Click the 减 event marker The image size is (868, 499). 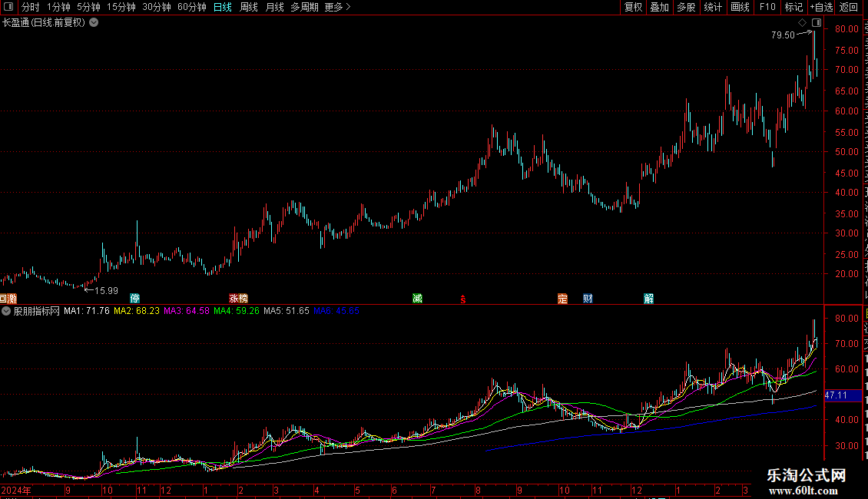pos(417,299)
